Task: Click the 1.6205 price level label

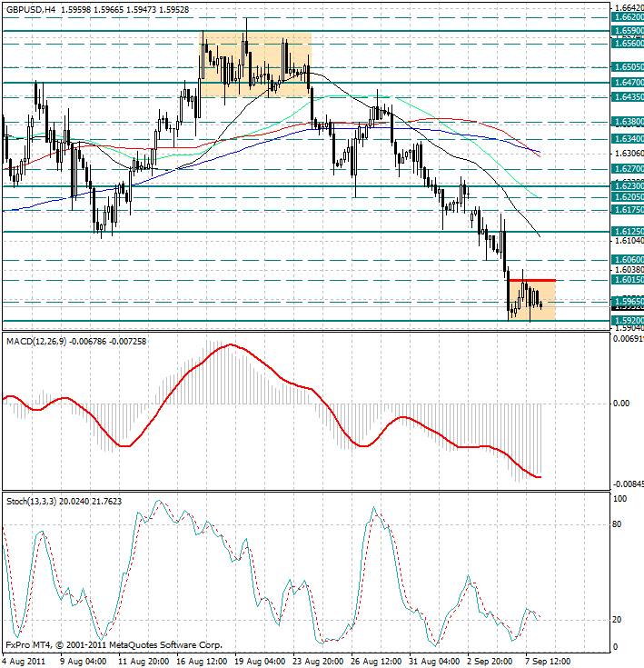Action: point(628,197)
